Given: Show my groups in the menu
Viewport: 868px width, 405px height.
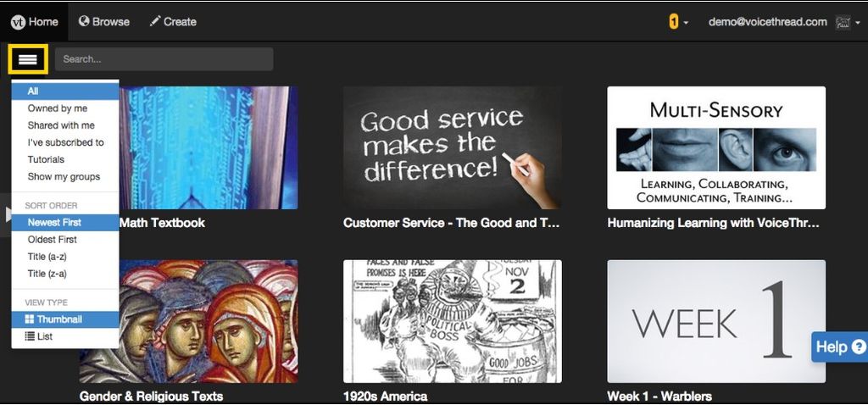Looking at the screenshot, I should coord(65,177).
